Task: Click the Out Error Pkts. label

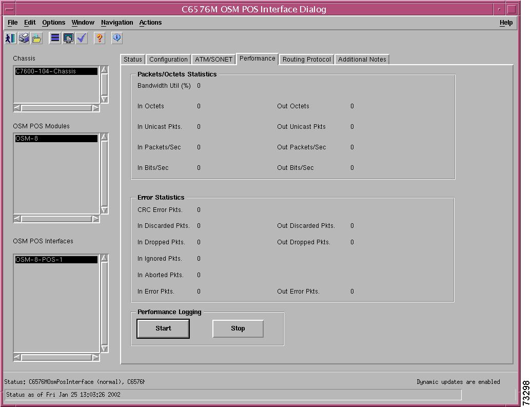Action: pos(298,292)
